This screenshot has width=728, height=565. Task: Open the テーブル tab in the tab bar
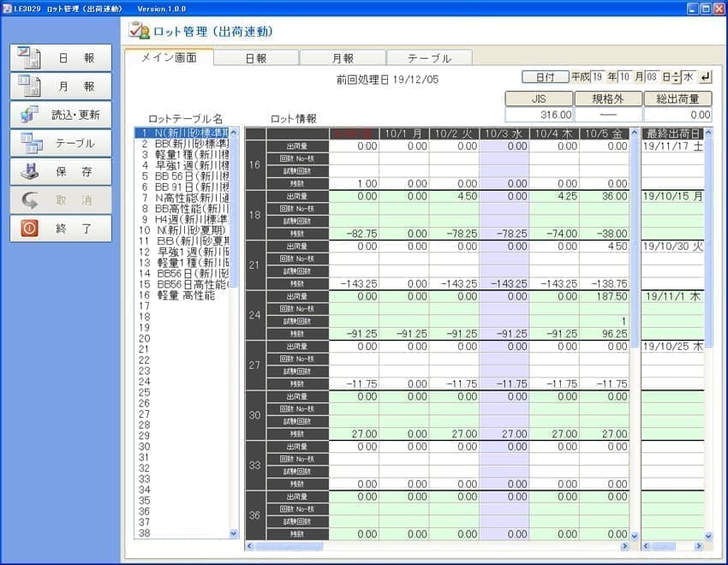point(429,58)
